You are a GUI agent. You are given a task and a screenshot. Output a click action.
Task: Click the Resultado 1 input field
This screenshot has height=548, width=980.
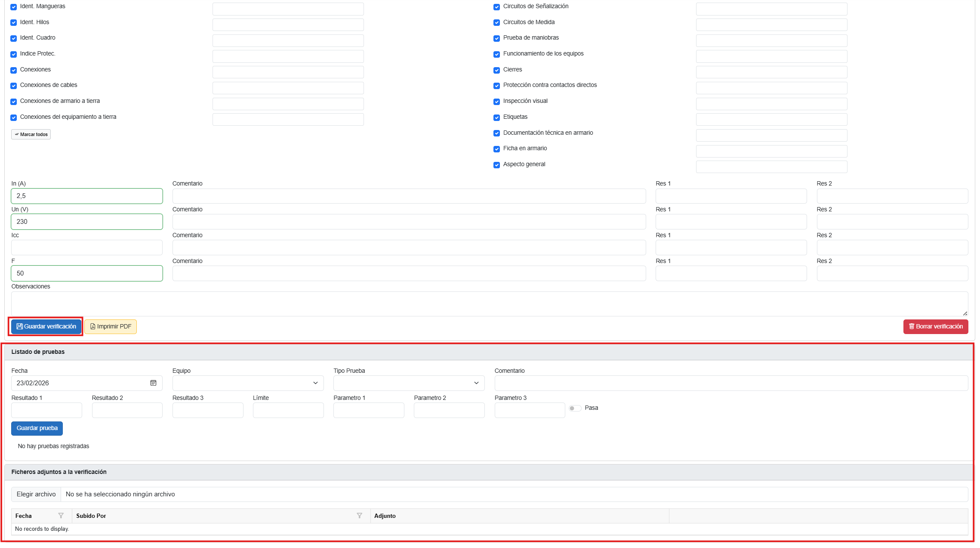46,410
